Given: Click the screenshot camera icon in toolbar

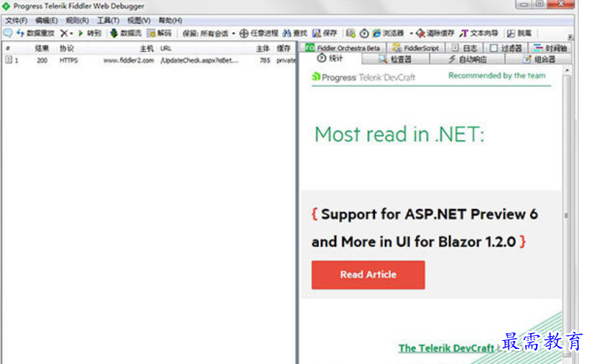Looking at the screenshot, I should tap(351, 33).
